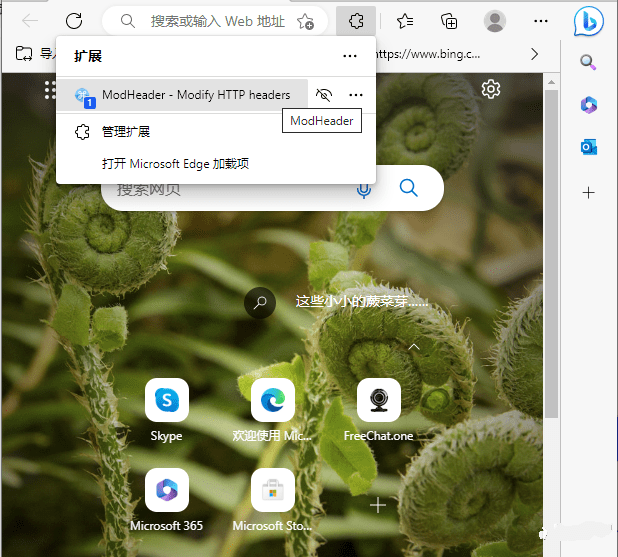Screen dimensions: 618x557
Task: Open Bing chat sidebar icon
Action: (588, 21)
